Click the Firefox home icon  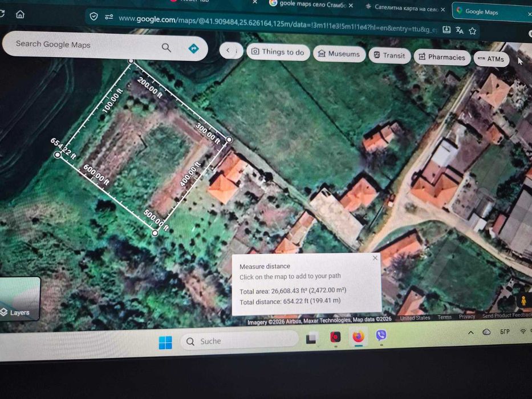(20, 14)
